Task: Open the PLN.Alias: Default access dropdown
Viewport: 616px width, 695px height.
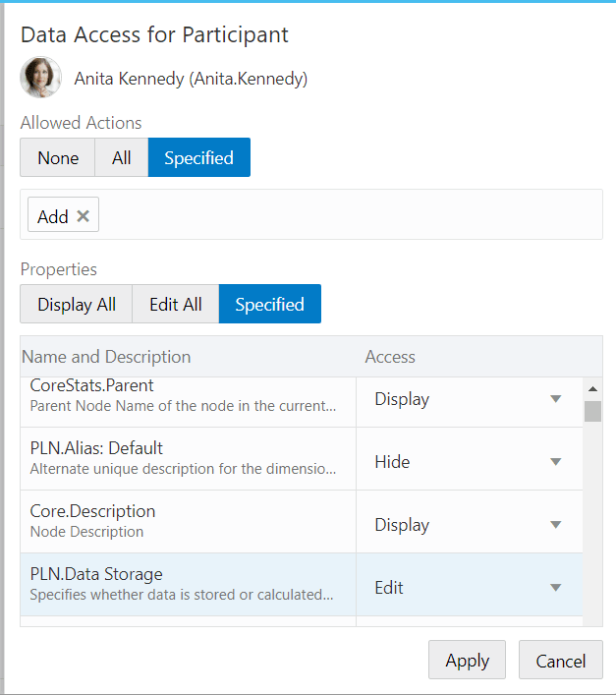Action: (x=555, y=462)
